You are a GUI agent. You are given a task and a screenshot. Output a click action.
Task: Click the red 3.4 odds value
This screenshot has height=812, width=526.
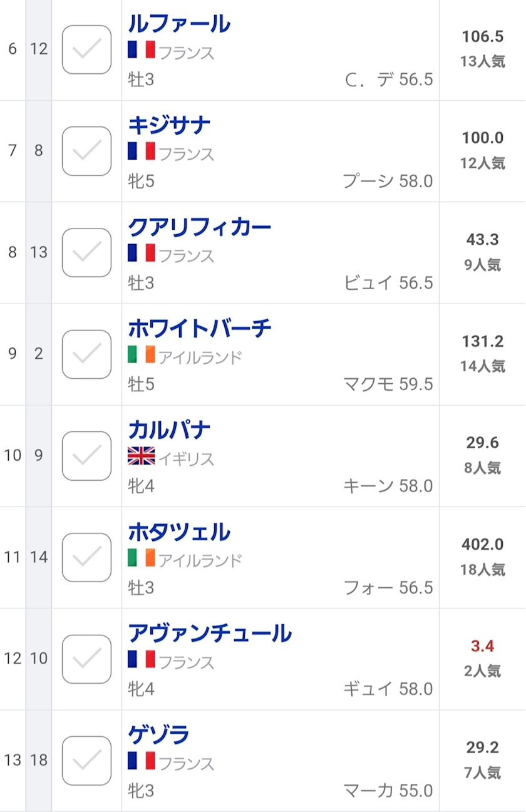click(483, 645)
